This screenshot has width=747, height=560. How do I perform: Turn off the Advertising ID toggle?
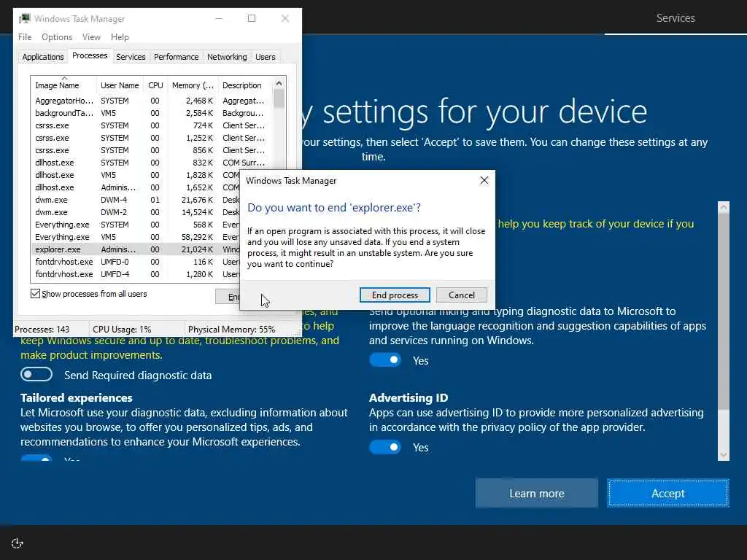[x=385, y=447]
